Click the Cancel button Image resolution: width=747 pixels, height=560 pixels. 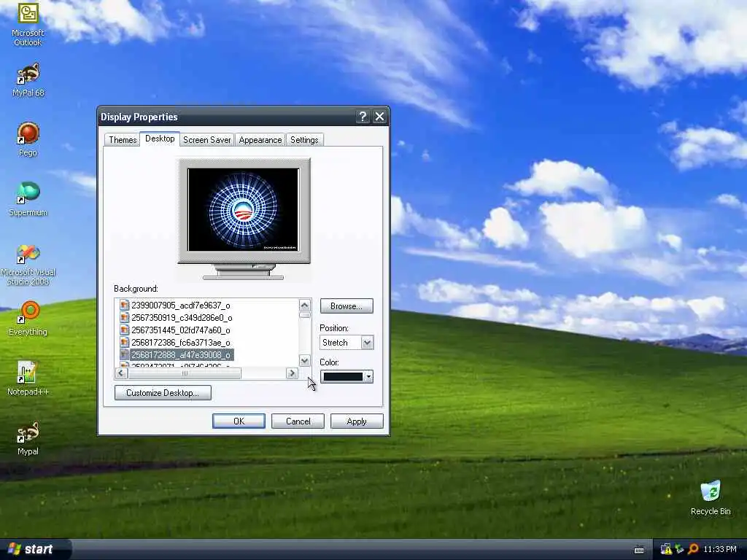pyautogui.click(x=298, y=421)
